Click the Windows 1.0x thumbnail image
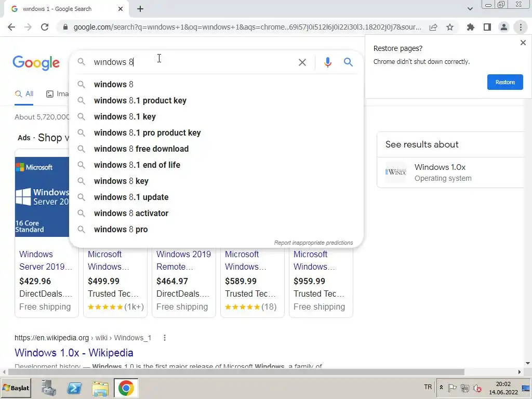The width and height of the screenshot is (532, 399). pyautogui.click(x=395, y=172)
